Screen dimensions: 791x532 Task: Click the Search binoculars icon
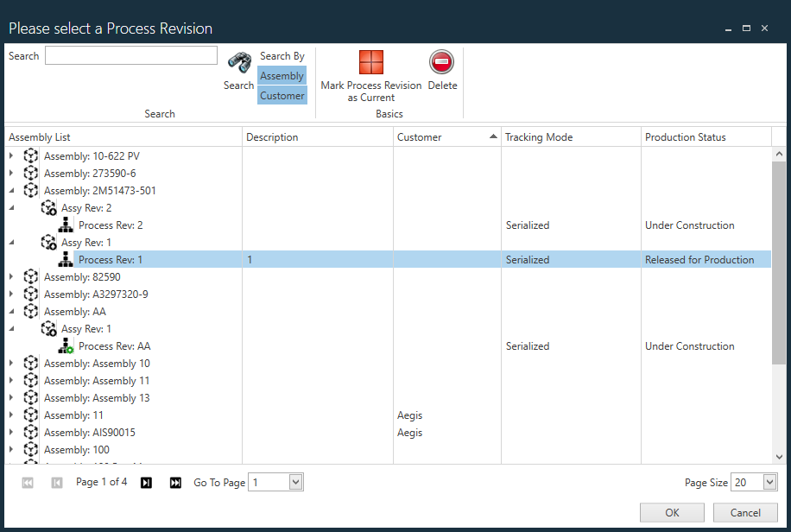coord(239,62)
